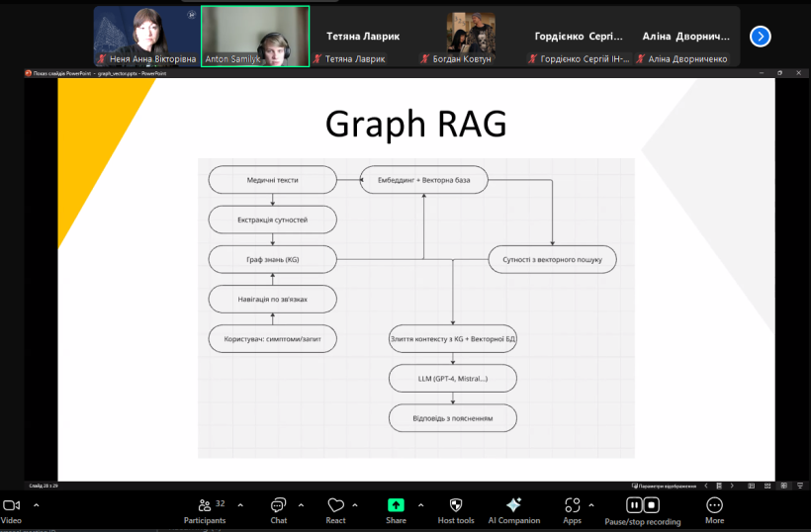Image resolution: width=811 pixels, height=532 pixels.
Task: Expand the Video options chevron
Action: click(x=37, y=504)
